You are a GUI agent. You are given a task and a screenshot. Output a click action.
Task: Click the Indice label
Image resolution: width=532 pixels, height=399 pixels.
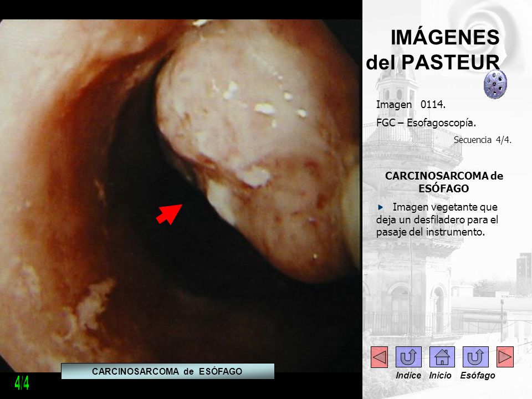(x=408, y=376)
